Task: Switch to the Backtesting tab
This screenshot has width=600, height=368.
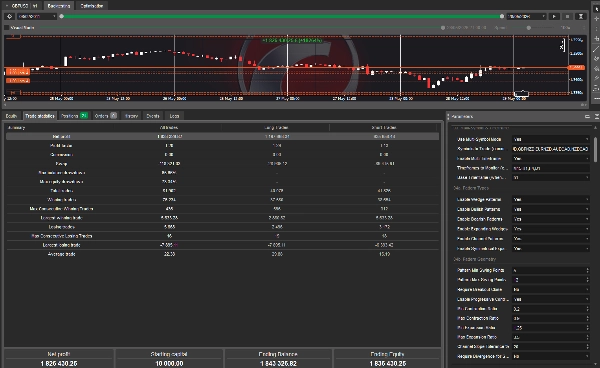Action: coord(59,6)
